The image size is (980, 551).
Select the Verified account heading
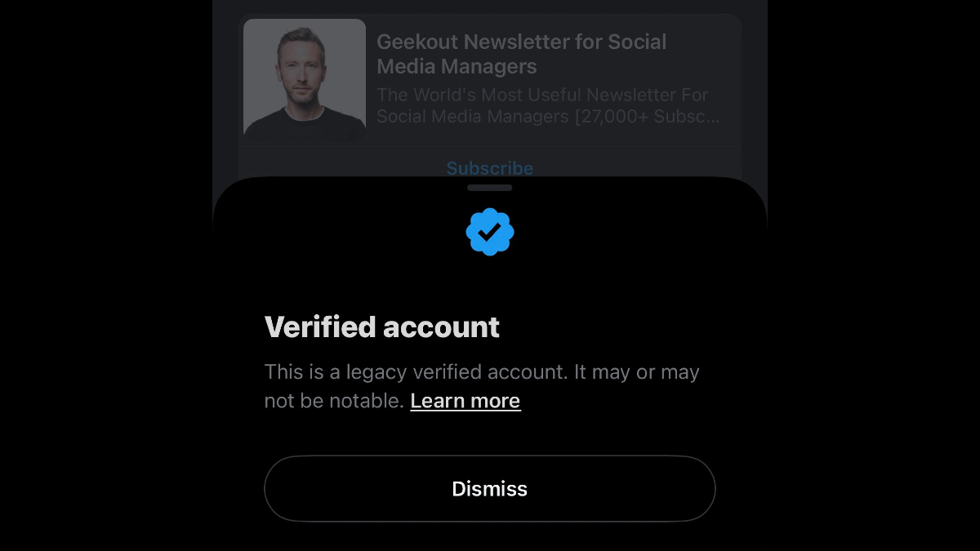[381, 327]
